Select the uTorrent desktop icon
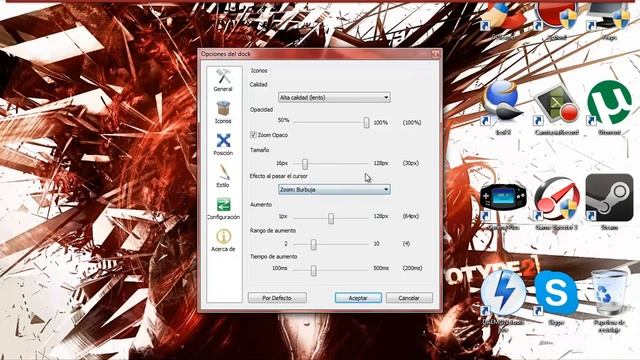640x360 pixels. coord(609,108)
